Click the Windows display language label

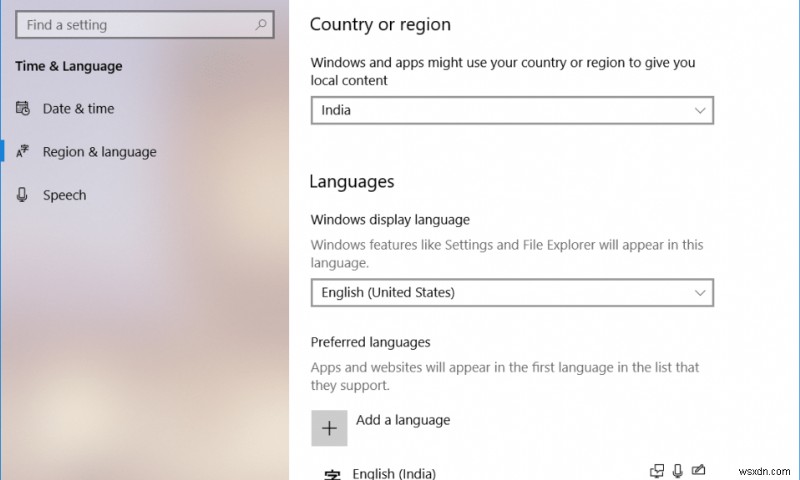point(390,220)
